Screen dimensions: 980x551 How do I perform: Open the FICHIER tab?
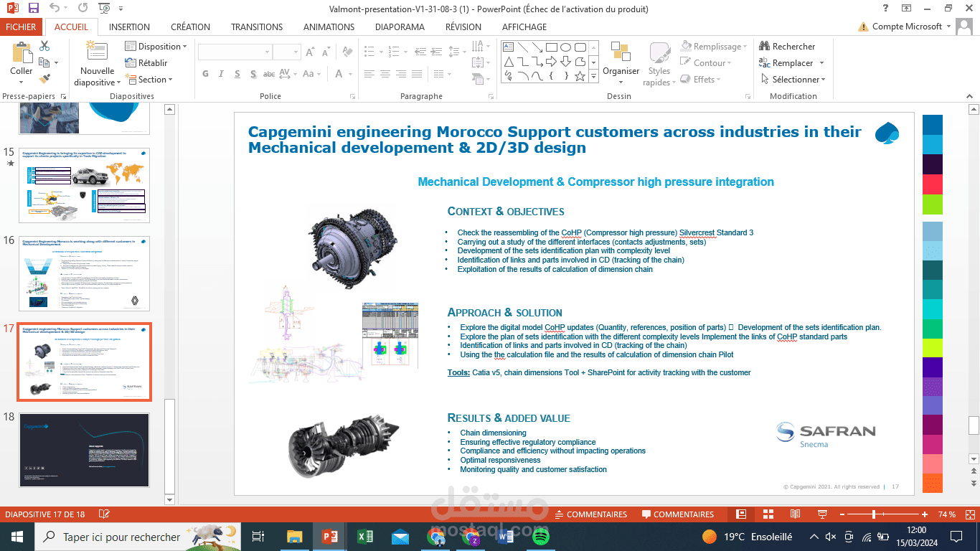pyautogui.click(x=22, y=27)
